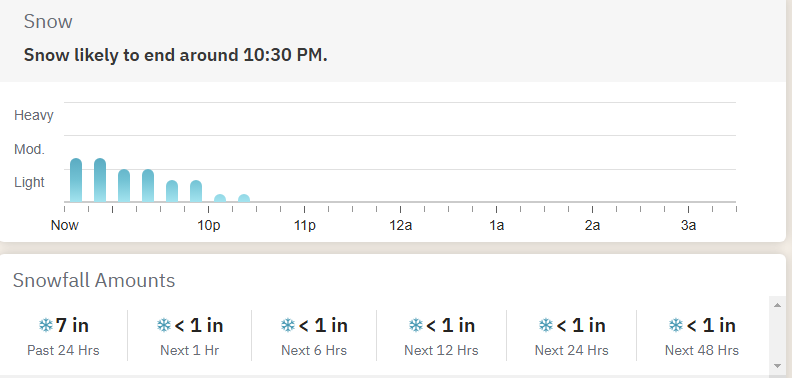
Task: Click the Next 6 Hrs label
Action: 314,350
